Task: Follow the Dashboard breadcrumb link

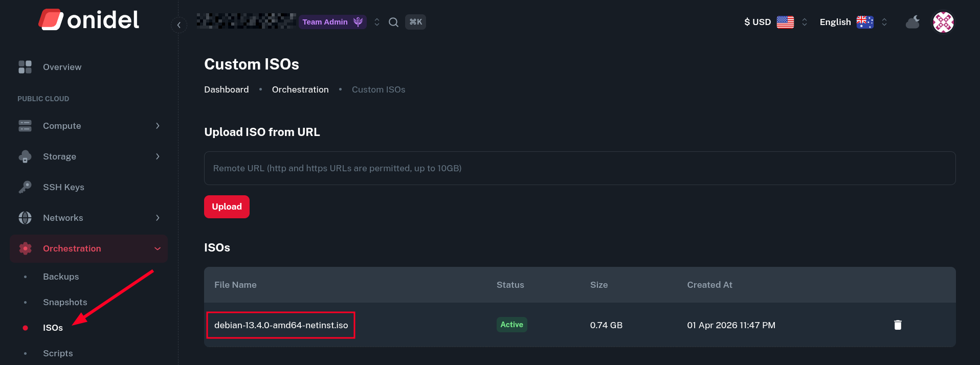Action: 227,89
